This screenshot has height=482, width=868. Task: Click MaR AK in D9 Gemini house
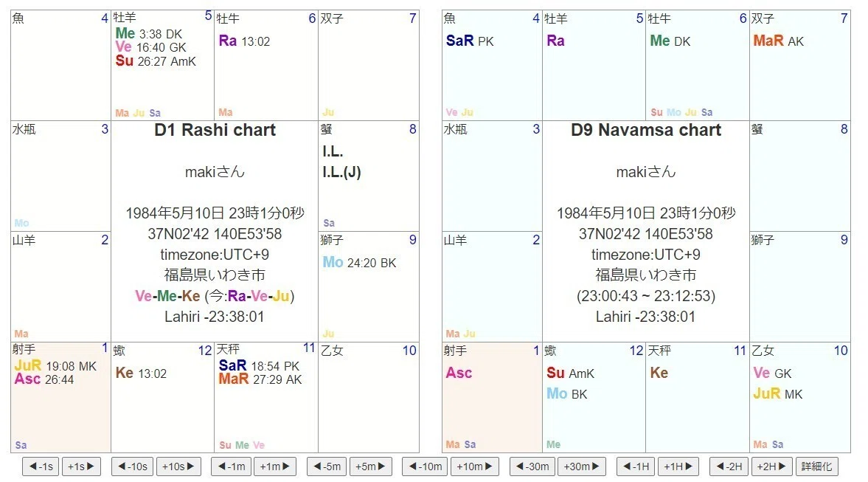[x=778, y=41]
